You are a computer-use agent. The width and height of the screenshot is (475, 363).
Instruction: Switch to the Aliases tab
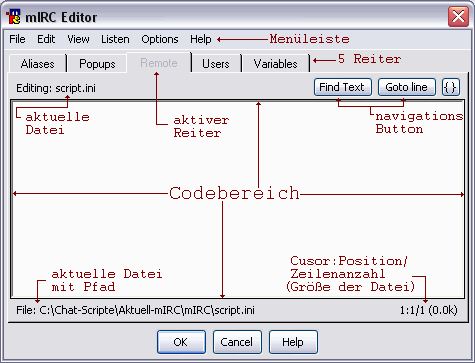(37, 63)
